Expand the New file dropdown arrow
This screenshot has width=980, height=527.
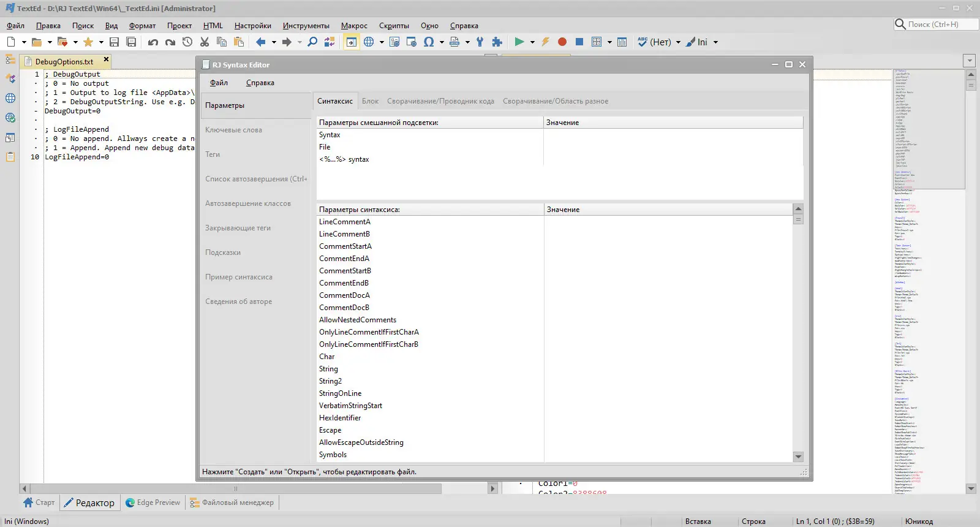pyautogui.click(x=24, y=42)
